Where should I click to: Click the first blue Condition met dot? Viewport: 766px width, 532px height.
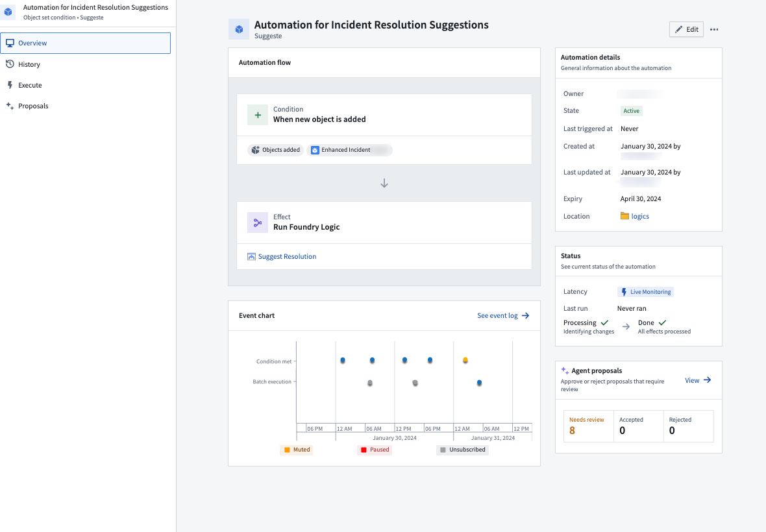pyautogui.click(x=343, y=360)
